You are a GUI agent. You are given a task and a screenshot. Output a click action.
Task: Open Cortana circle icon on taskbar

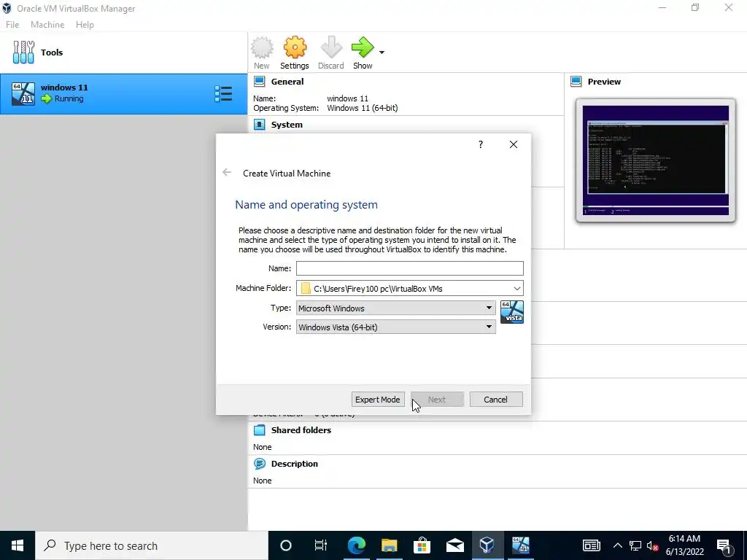coord(286,545)
